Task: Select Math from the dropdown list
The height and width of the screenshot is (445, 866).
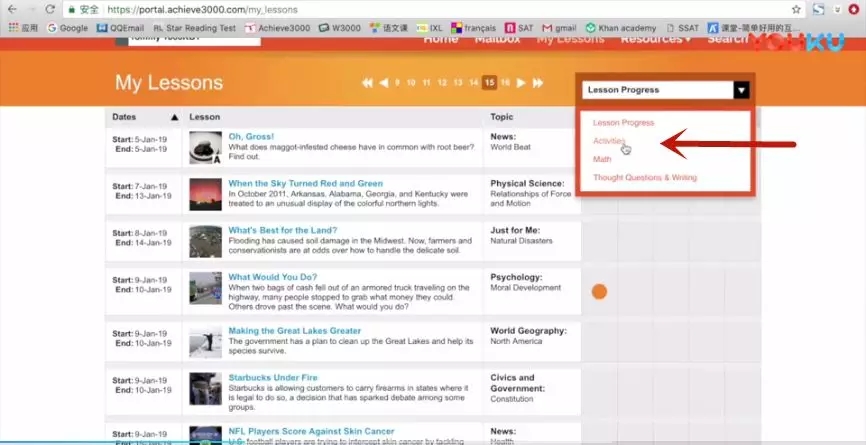Action: pyautogui.click(x=602, y=159)
